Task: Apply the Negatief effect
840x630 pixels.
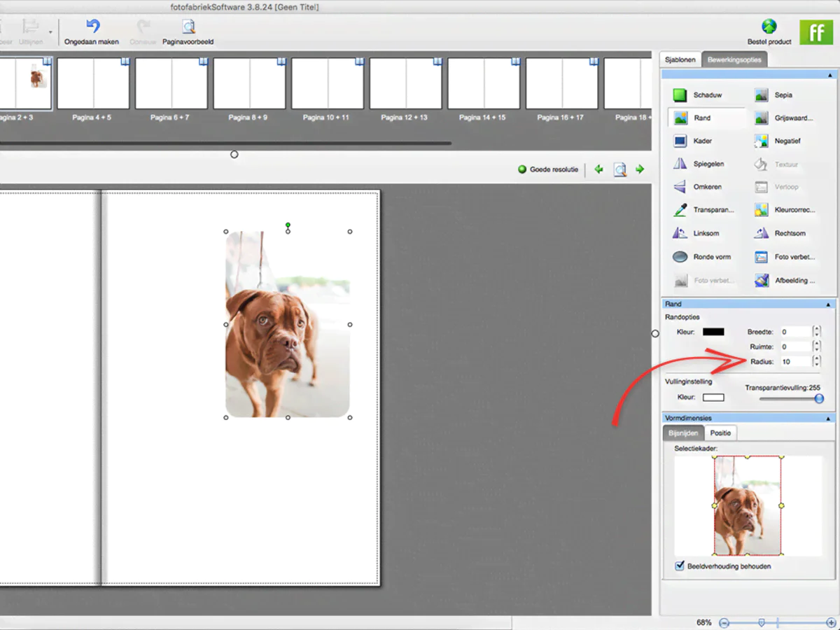Action: point(762,141)
